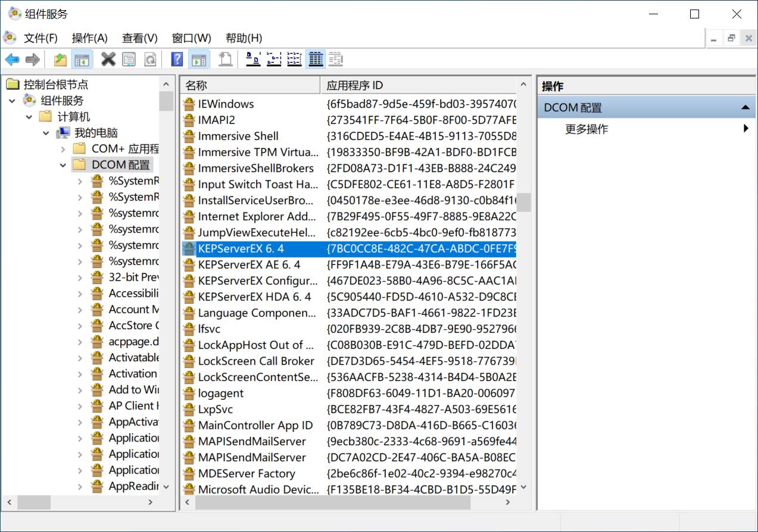Click the up one level folder icon

(x=60, y=59)
